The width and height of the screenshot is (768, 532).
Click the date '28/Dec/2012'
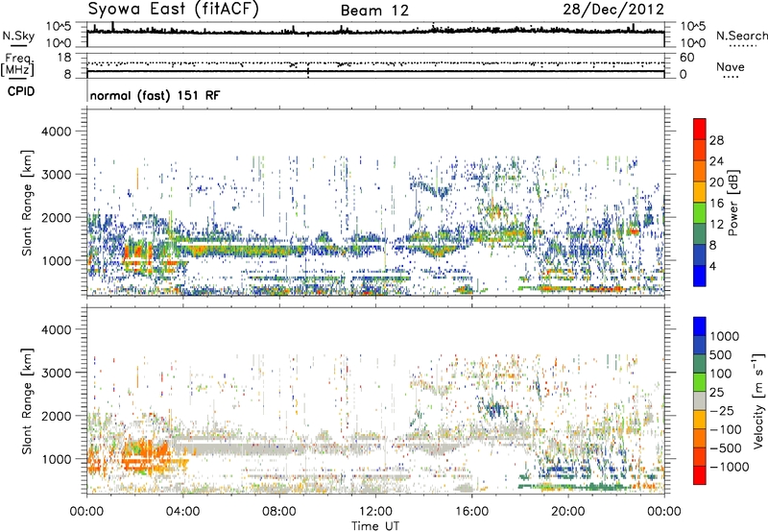613,9
